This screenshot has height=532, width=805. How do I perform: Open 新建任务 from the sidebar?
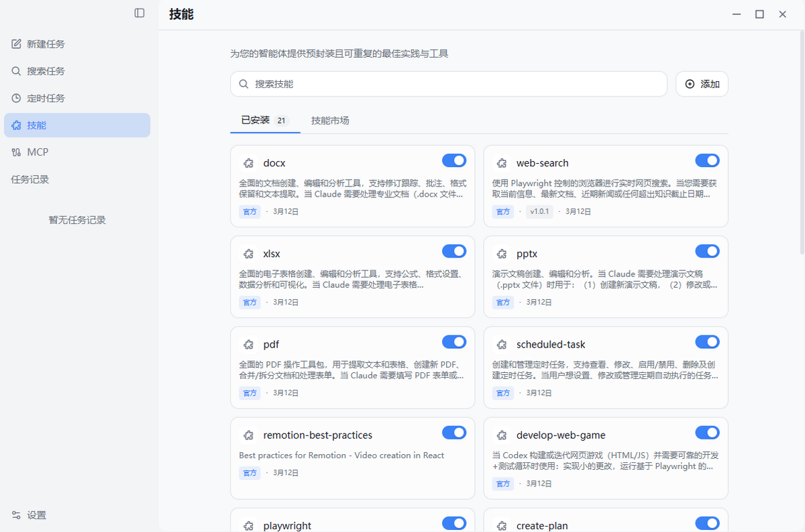(46, 44)
